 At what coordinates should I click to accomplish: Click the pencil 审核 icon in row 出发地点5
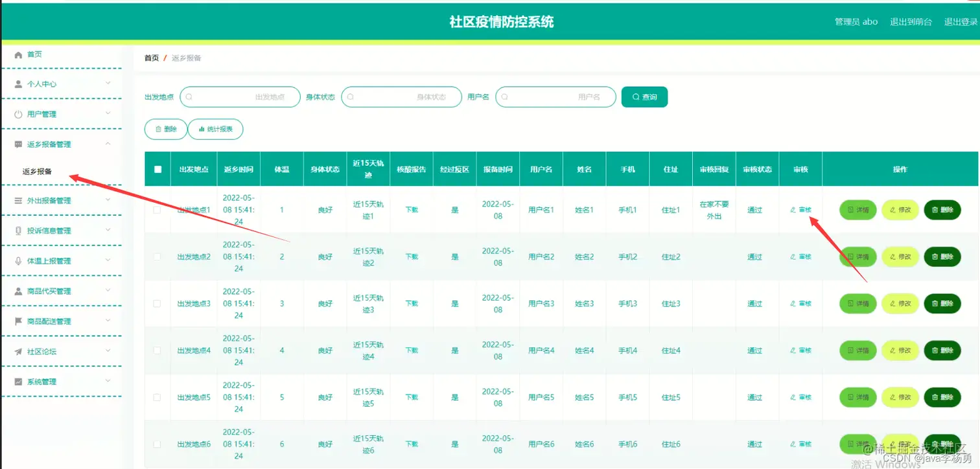tap(793, 397)
